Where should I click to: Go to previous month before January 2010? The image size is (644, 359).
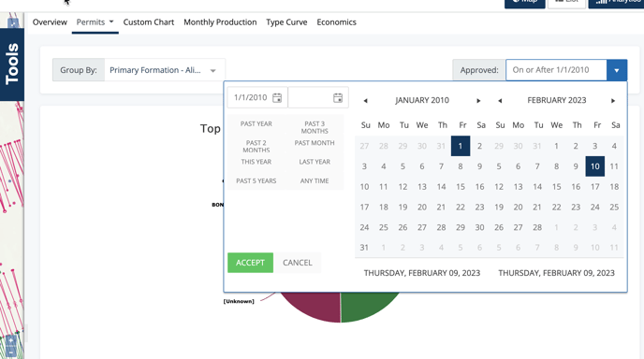point(365,101)
